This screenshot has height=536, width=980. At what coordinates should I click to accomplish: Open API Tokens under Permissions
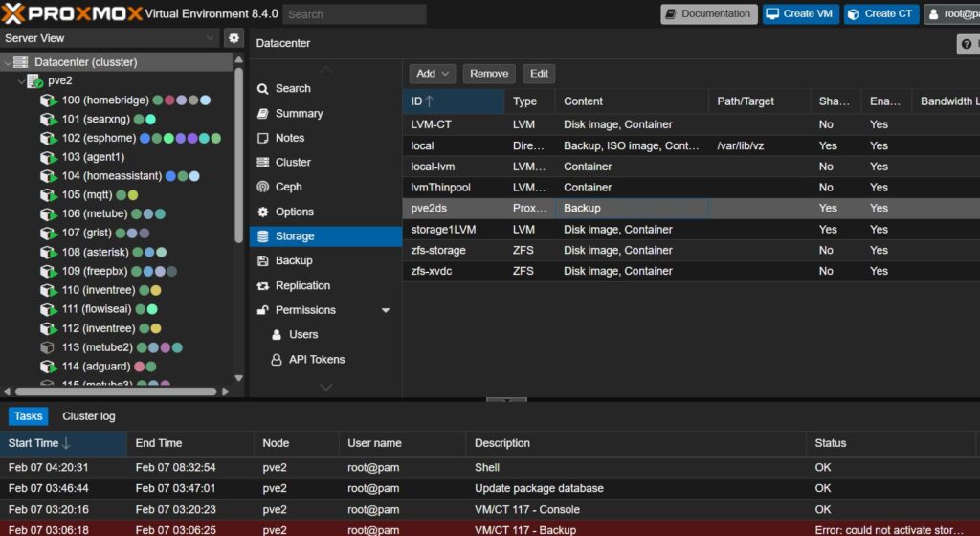[x=317, y=359]
